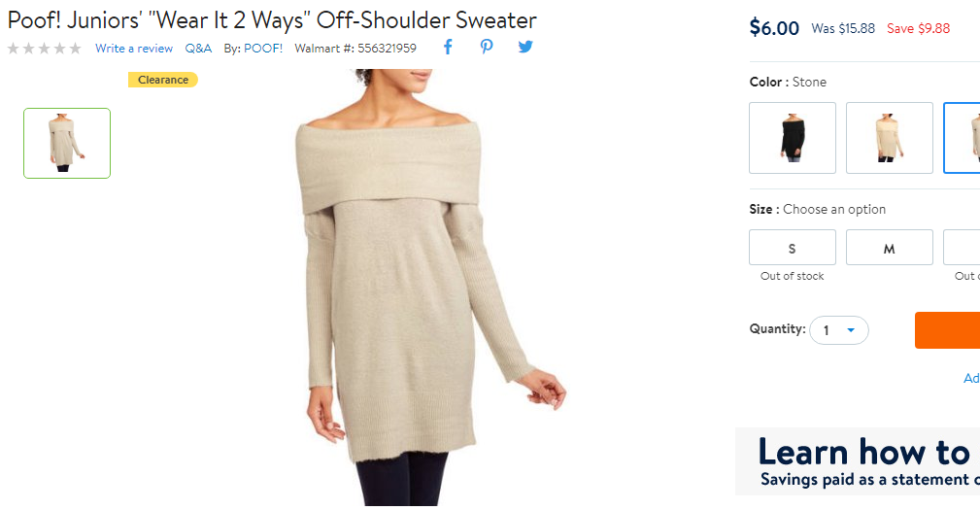
Task: Select size M option
Action: [x=889, y=248]
